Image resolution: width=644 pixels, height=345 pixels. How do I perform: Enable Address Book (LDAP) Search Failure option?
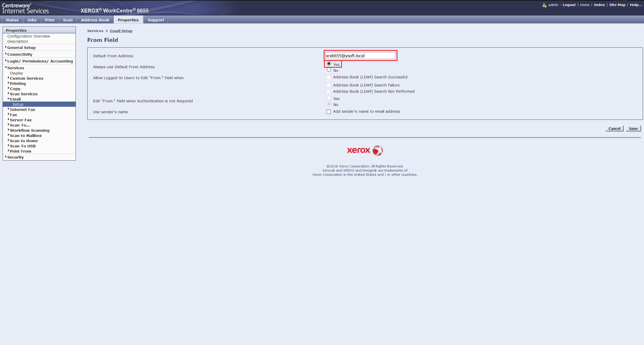[x=329, y=85]
